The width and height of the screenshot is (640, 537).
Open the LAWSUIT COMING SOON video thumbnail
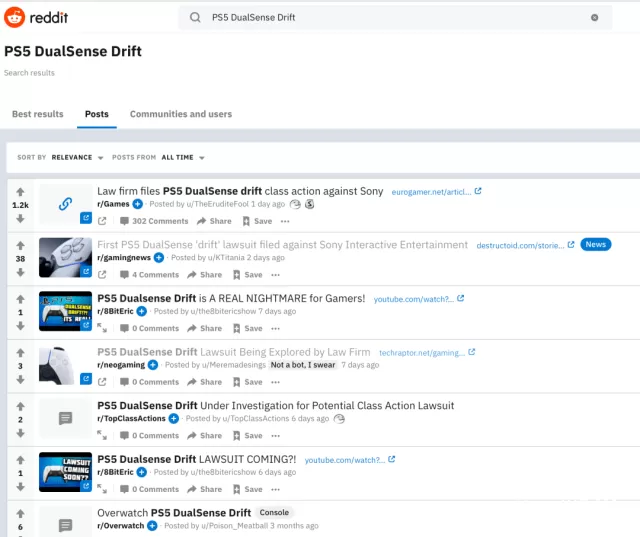(x=65, y=472)
